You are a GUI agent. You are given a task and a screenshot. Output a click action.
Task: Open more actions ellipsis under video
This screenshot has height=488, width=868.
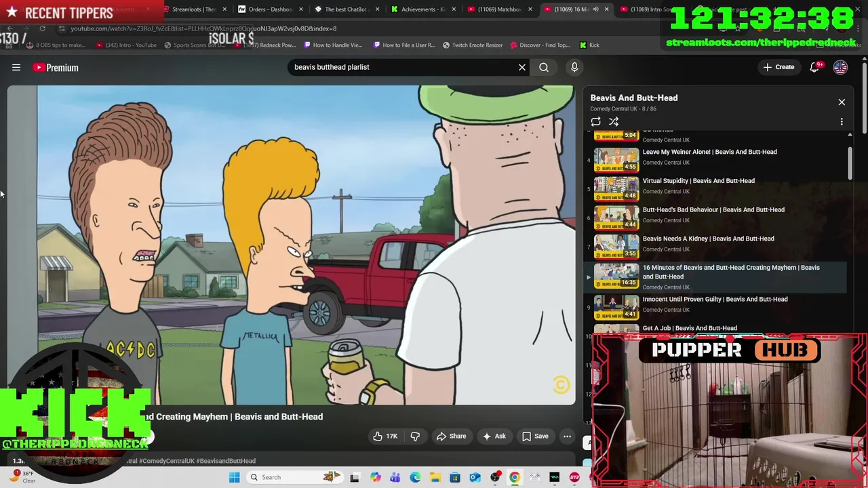click(567, 436)
